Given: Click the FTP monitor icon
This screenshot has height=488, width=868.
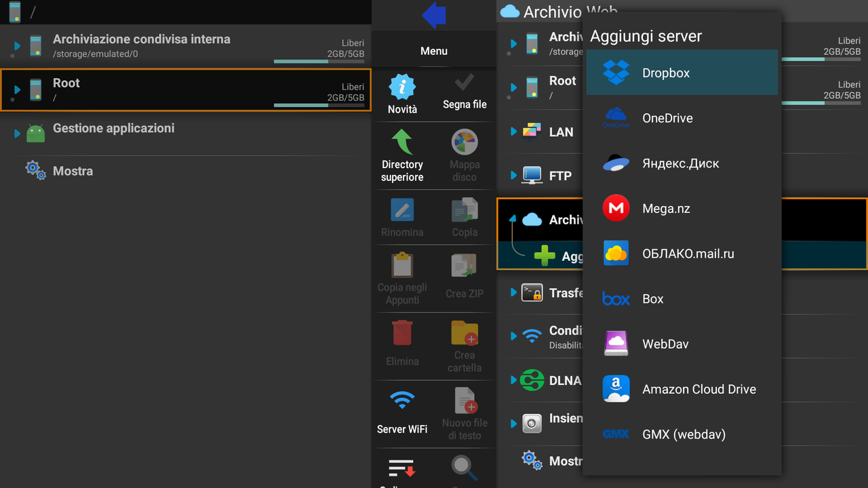Looking at the screenshot, I should (x=532, y=176).
